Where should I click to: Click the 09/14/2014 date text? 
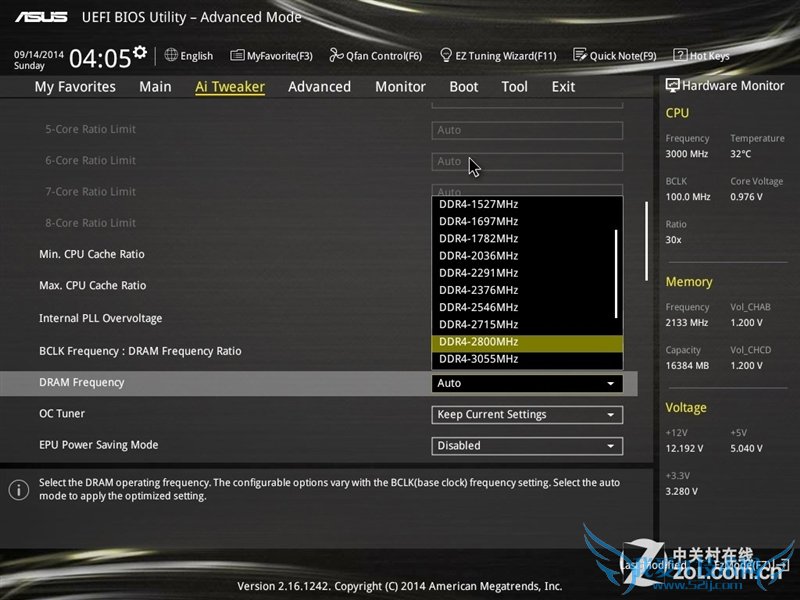point(39,54)
